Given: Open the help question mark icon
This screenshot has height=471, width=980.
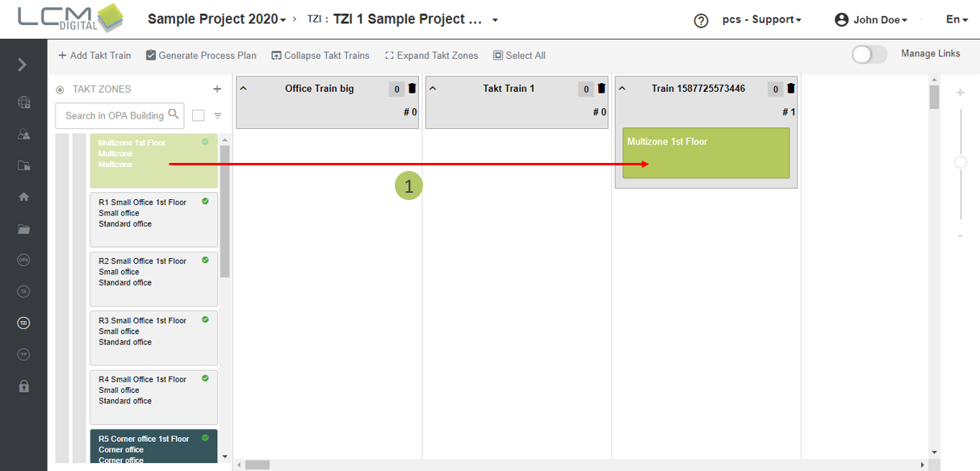Looking at the screenshot, I should pyautogui.click(x=701, y=20).
